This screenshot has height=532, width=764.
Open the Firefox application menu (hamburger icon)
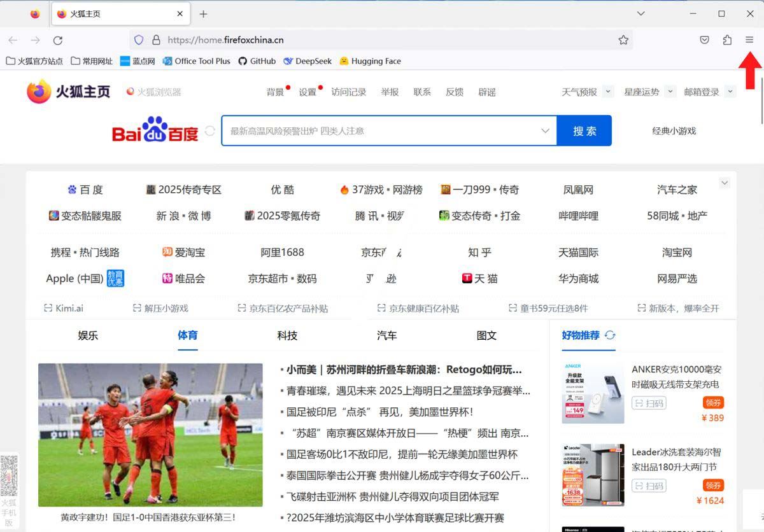pyautogui.click(x=749, y=39)
